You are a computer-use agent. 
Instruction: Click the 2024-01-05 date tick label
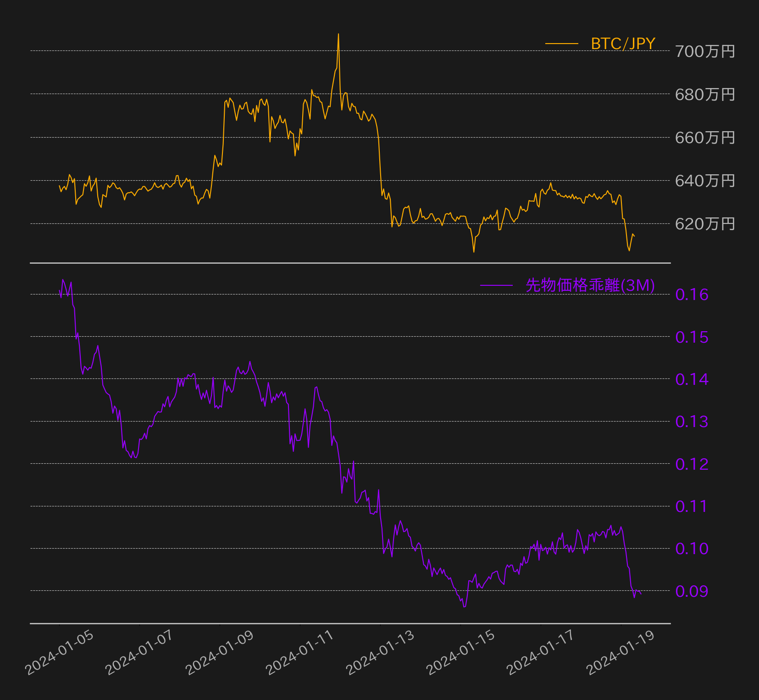pos(59,652)
